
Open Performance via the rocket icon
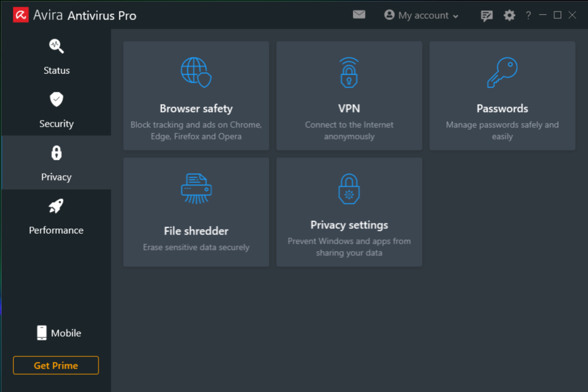[x=56, y=206]
